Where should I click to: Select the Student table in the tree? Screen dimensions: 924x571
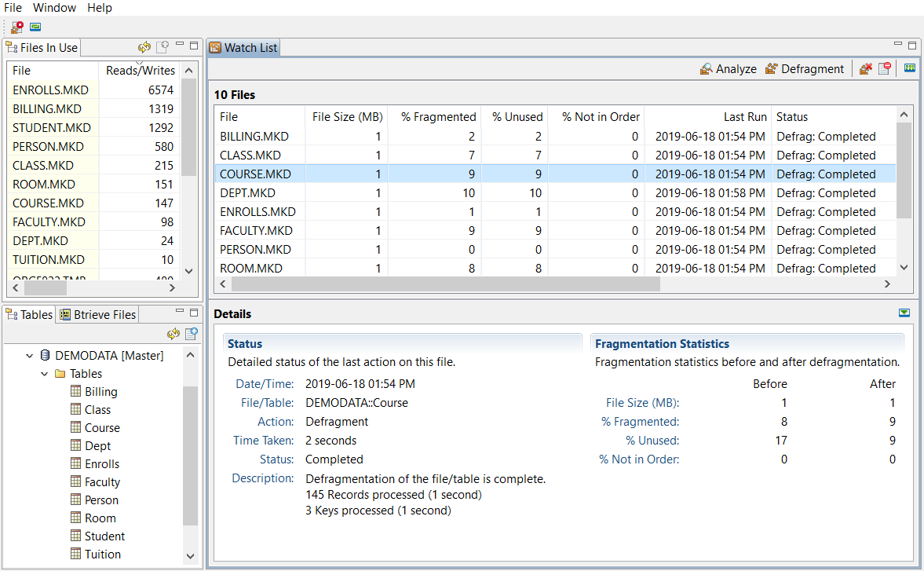[x=104, y=536]
